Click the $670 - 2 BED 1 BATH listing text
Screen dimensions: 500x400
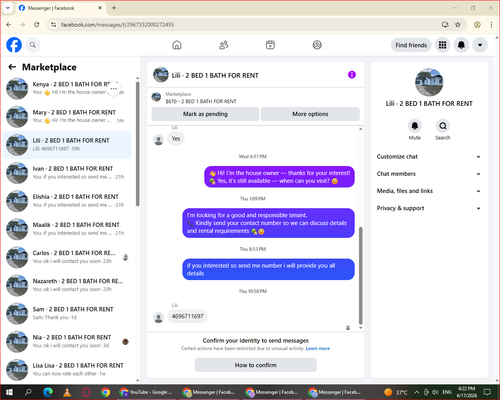(201, 101)
